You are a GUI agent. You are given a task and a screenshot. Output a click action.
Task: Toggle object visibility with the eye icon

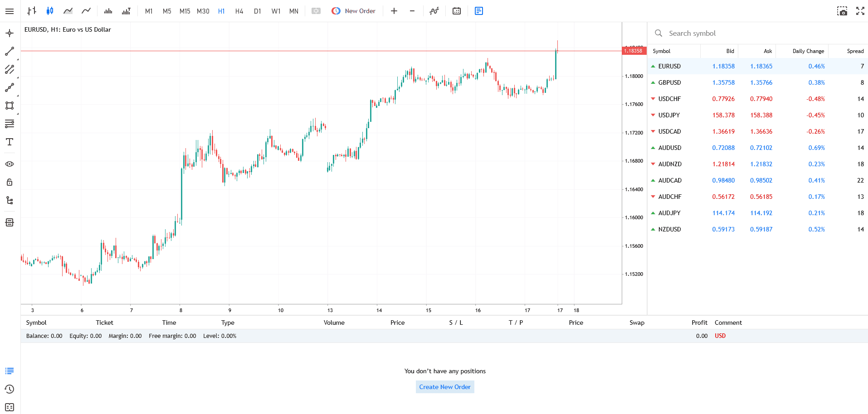pos(9,164)
